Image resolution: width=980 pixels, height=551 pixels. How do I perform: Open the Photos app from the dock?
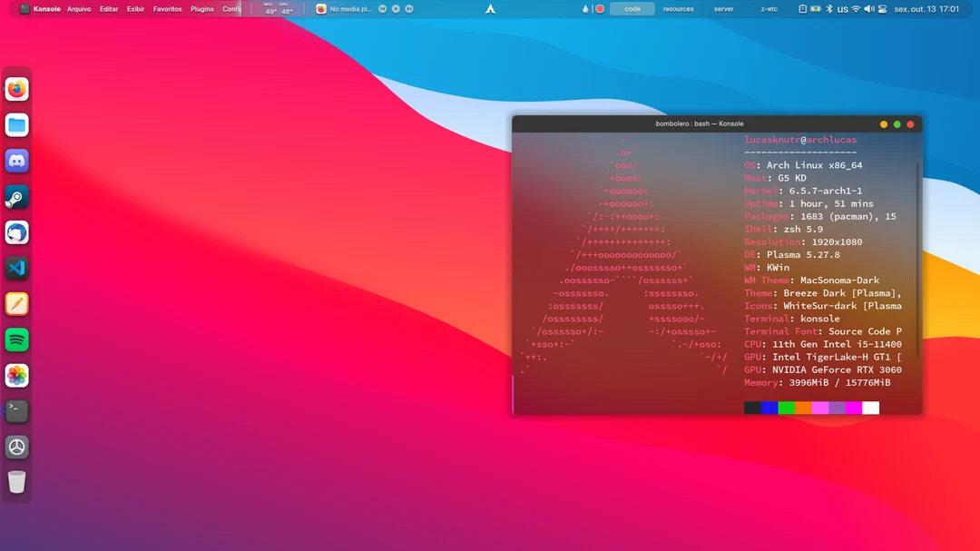click(x=16, y=375)
